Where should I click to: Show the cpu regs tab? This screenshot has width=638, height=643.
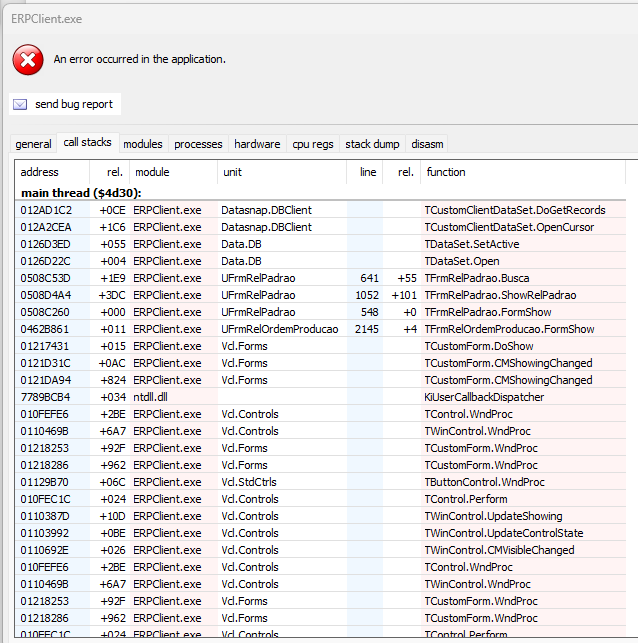[x=313, y=144]
